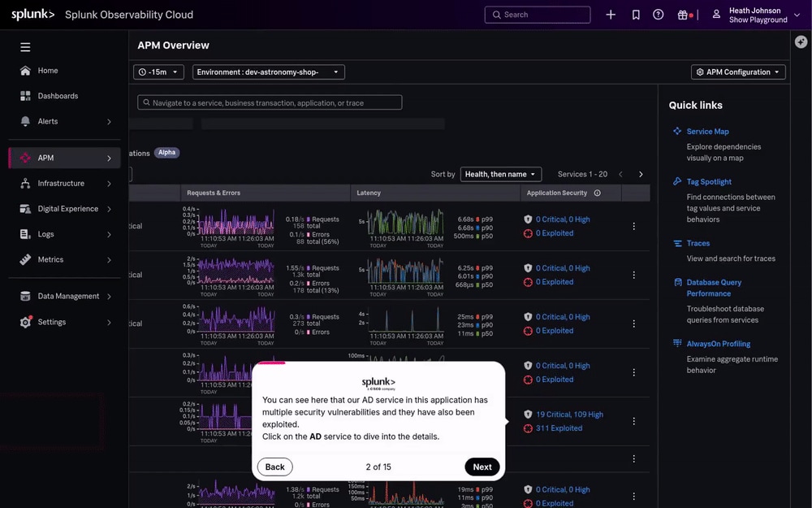Screen dimensions: 812x508
Task: Select the APM icon in sidebar
Action: coord(25,158)
